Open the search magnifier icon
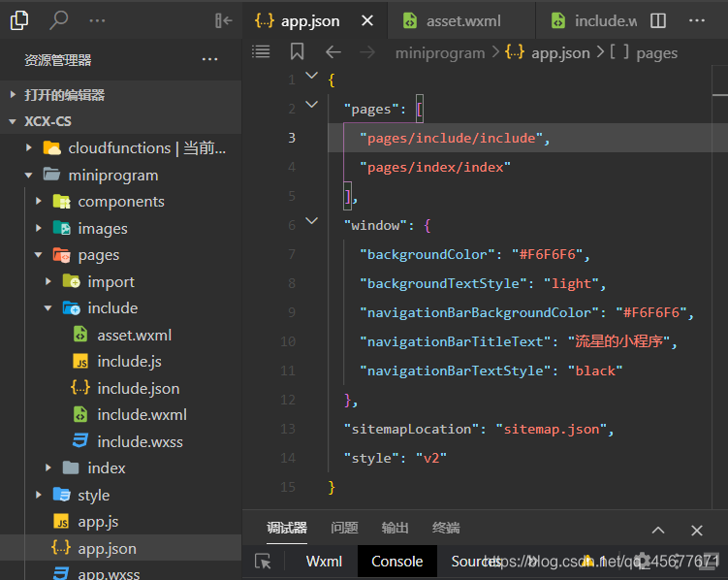 [58, 20]
